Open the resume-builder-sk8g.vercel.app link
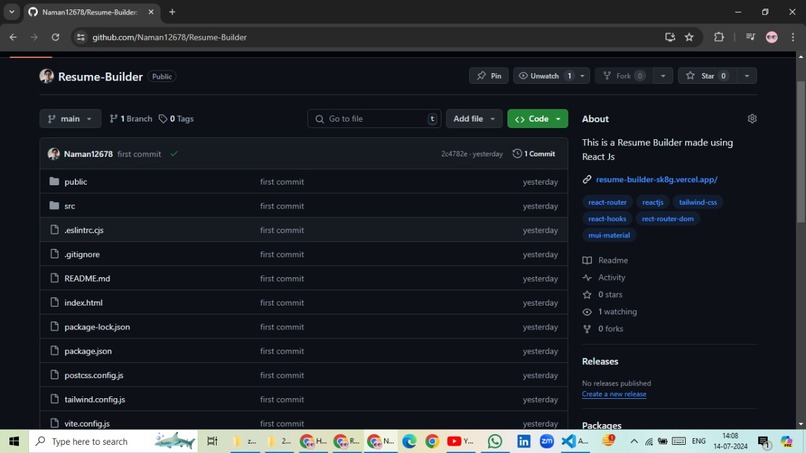This screenshot has height=453, width=806. [656, 179]
